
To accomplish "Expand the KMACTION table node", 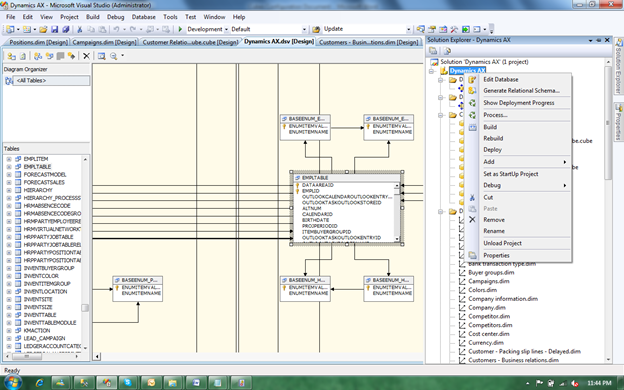I will click(x=9, y=330).
